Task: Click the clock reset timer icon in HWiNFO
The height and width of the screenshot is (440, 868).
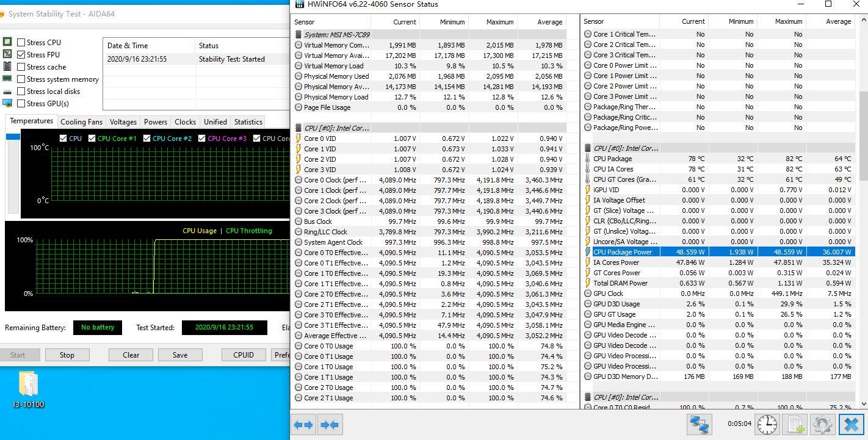Action: (x=767, y=424)
